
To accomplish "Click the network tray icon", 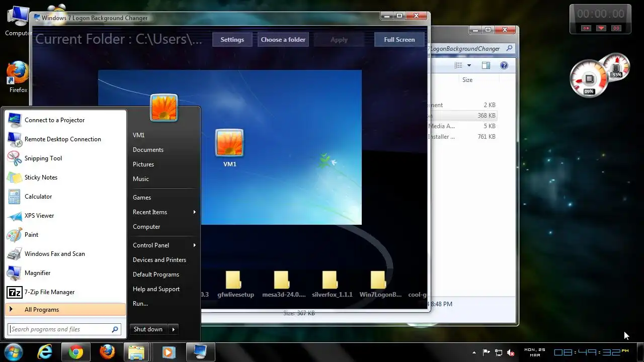I will pos(499,352).
